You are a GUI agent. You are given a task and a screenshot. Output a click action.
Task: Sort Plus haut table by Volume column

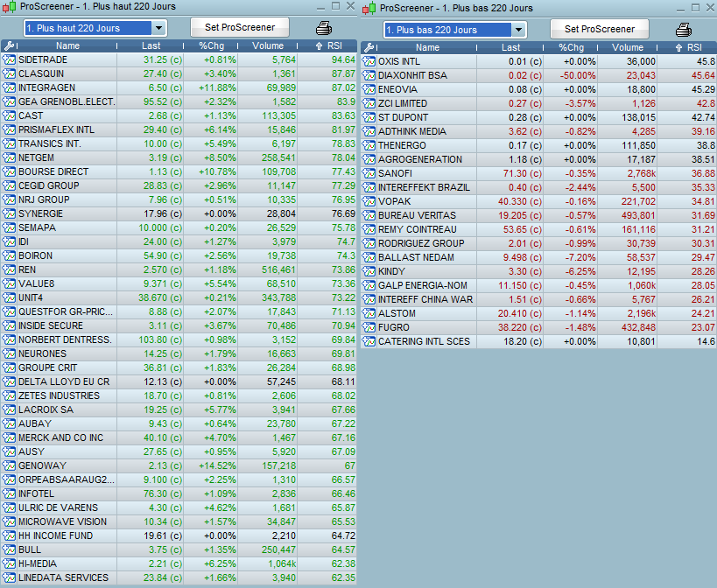(268, 45)
